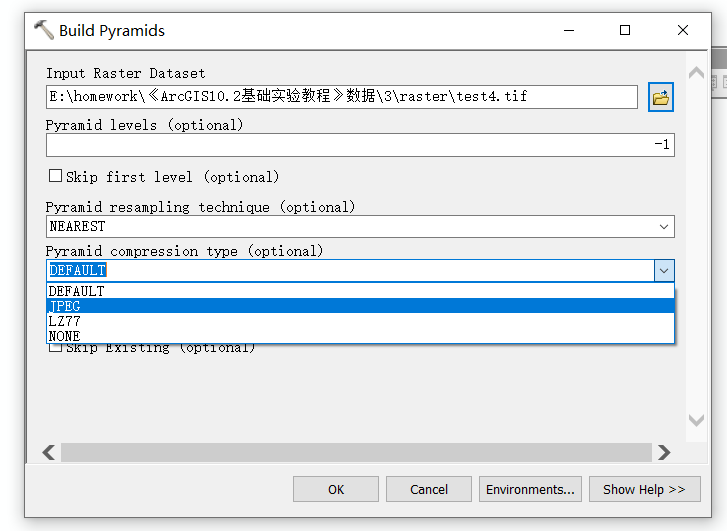Browse for input raster with folder icon
Screen dimensions: 727x531
click(661, 97)
